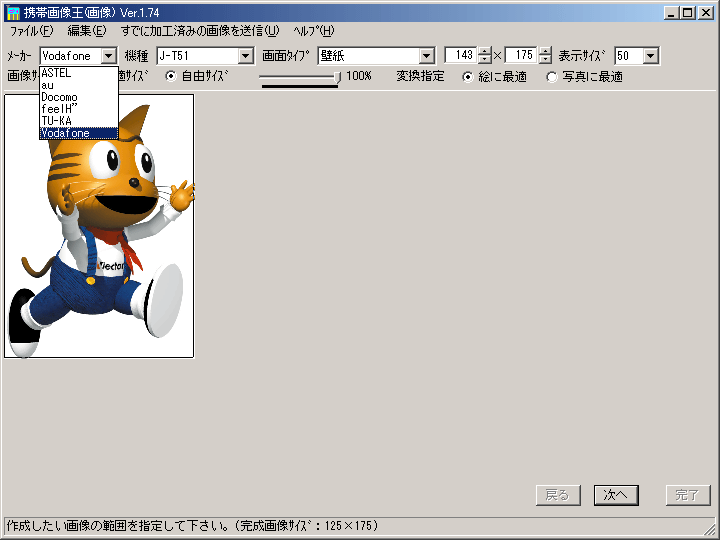Click the 次へ button
Viewport: 720px width, 540px height.
[616, 495]
